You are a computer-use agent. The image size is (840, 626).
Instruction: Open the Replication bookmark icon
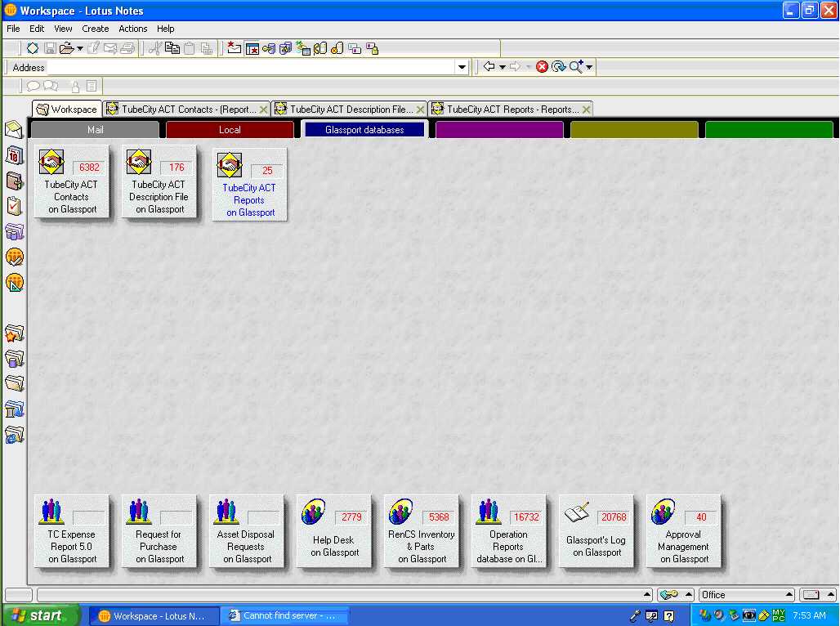coord(14,231)
